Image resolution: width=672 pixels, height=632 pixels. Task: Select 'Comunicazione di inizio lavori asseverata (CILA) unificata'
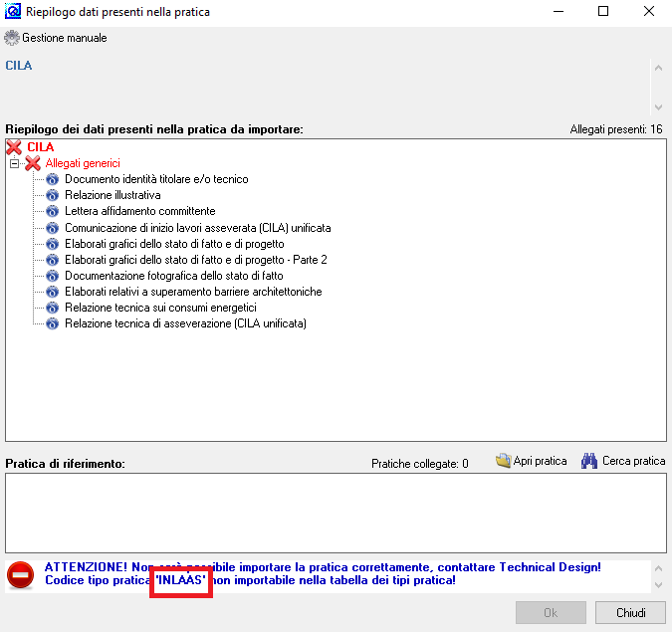coord(197,228)
